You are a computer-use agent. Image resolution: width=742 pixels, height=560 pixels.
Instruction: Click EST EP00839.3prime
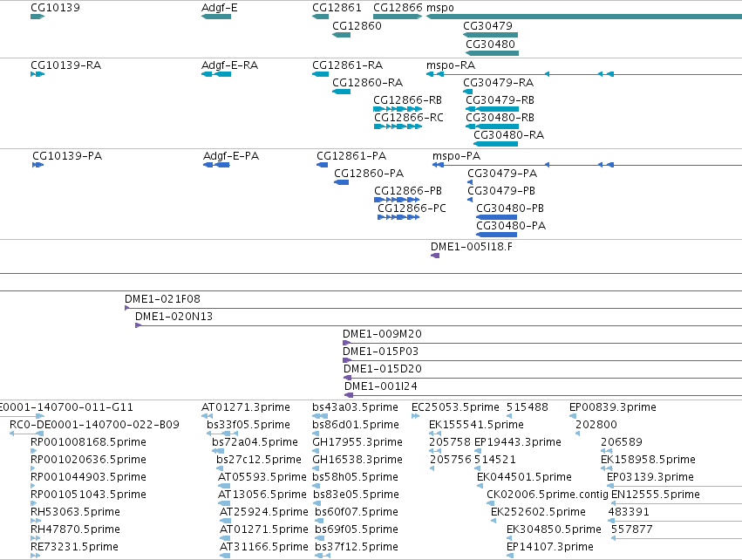[x=573, y=416]
